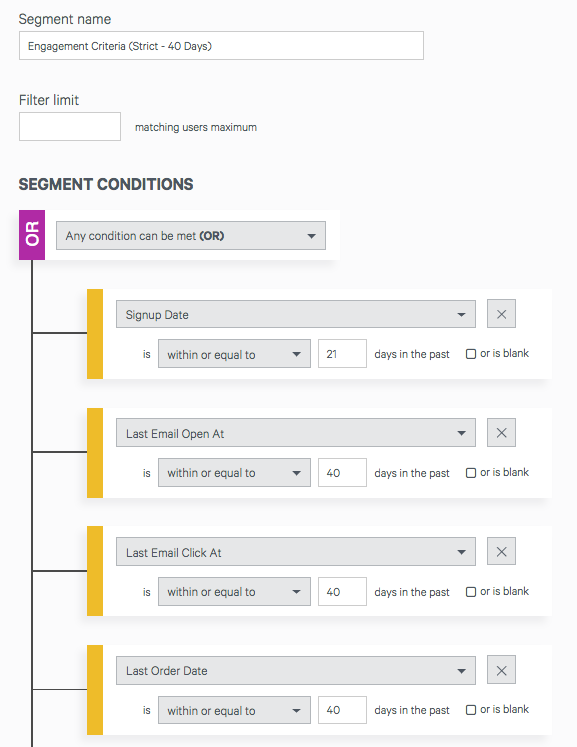Click the Signup Date days field showing 21
The width and height of the screenshot is (577, 747).
point(343,354)
